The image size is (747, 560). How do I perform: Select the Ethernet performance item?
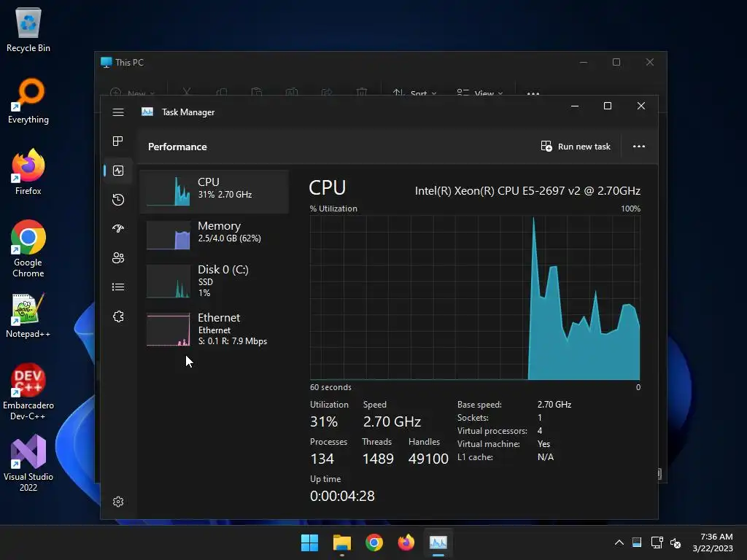pos(214,330)
